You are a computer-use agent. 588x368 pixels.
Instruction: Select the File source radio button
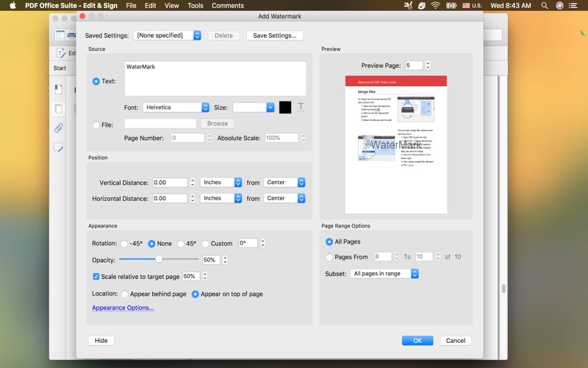[96, 124]
